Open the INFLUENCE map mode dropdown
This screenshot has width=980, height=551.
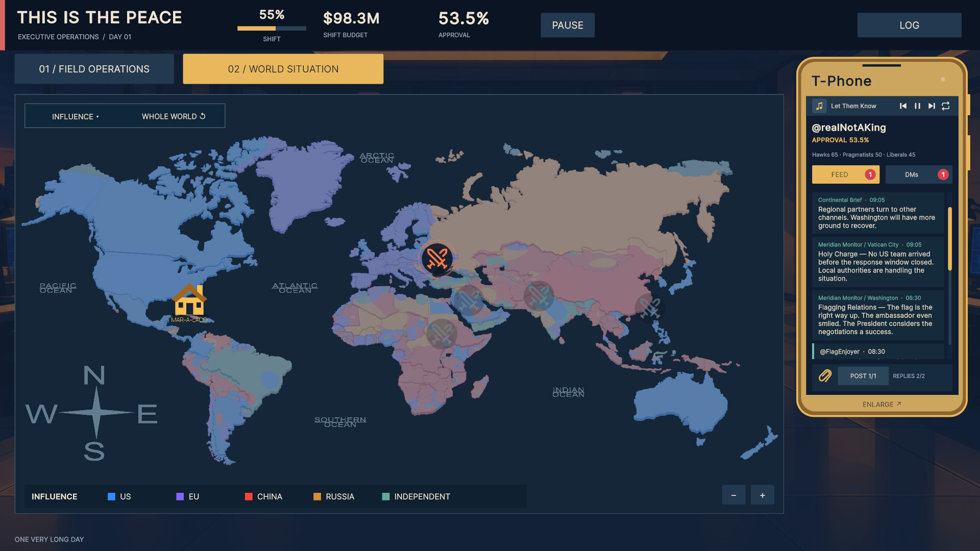click(x=76, y=116)
